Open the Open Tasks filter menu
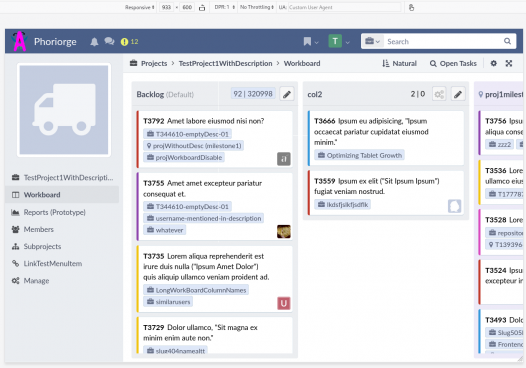526x368 pixels. click(x=453, y=63)
